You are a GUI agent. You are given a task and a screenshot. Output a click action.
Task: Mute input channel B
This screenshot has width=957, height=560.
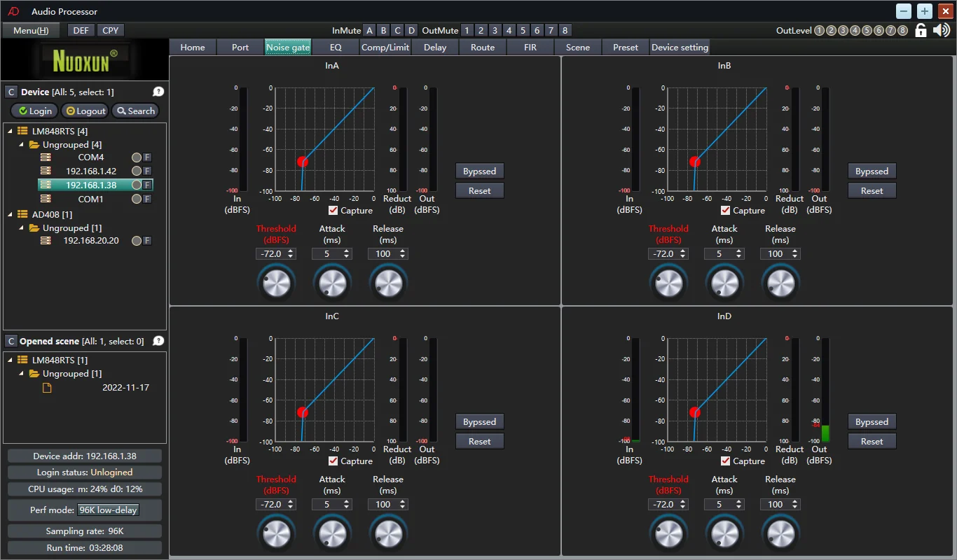pos(383,30)
